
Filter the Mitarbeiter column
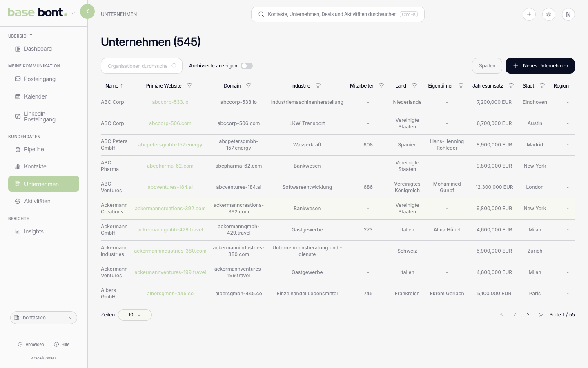point(381,86)
